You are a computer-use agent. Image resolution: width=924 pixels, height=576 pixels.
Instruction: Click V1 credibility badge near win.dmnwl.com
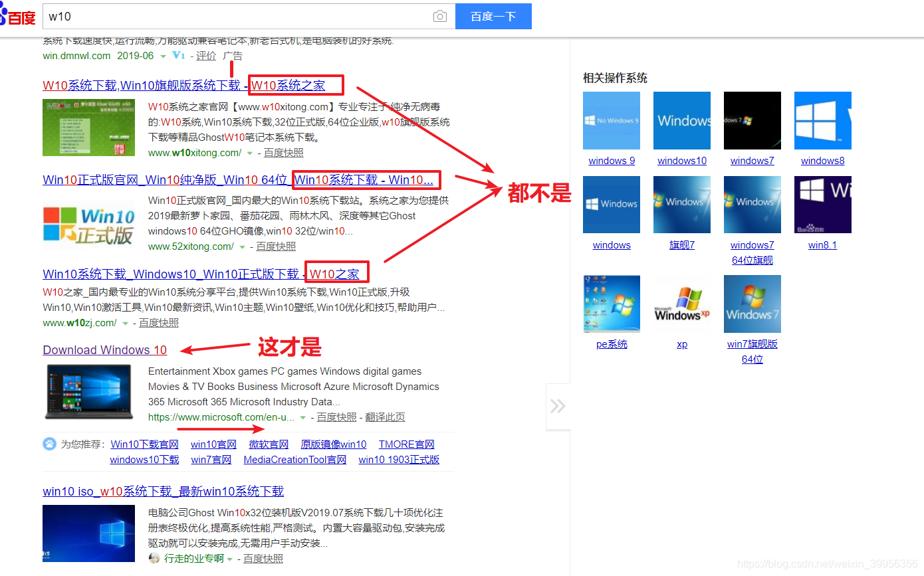(178, 56)
